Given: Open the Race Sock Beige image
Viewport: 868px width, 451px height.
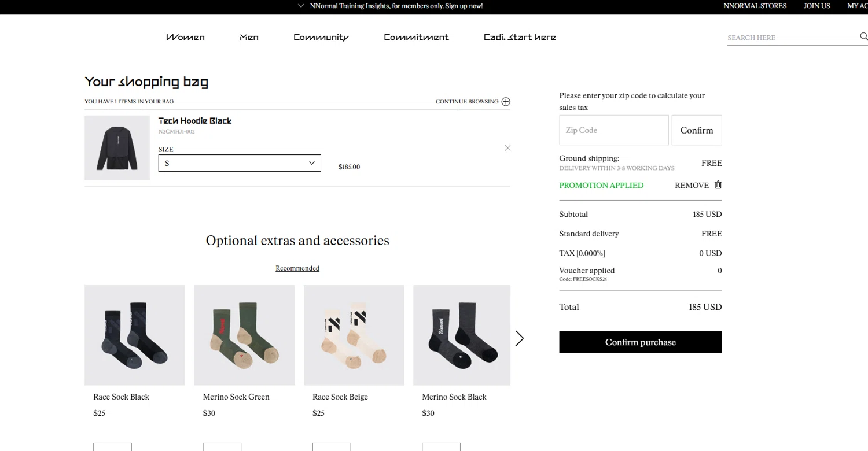Looking at the screenshot, I should tap(354, 335).
